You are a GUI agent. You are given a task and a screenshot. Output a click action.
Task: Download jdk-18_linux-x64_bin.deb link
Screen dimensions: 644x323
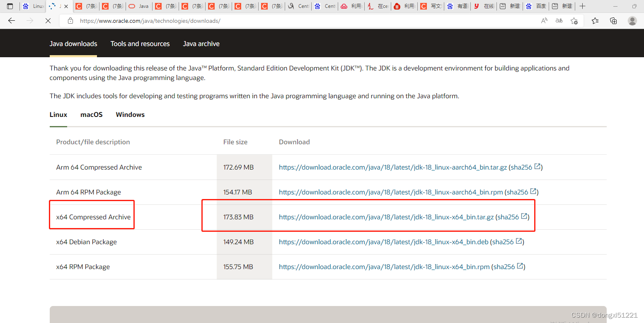point(384,242)
